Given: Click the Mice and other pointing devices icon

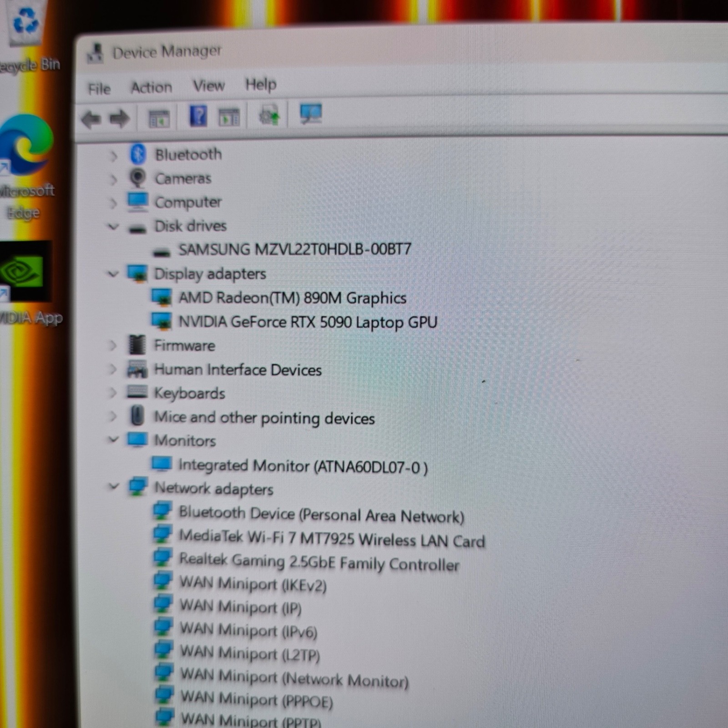Looking at the screenshot, I should tap(137, 415).
